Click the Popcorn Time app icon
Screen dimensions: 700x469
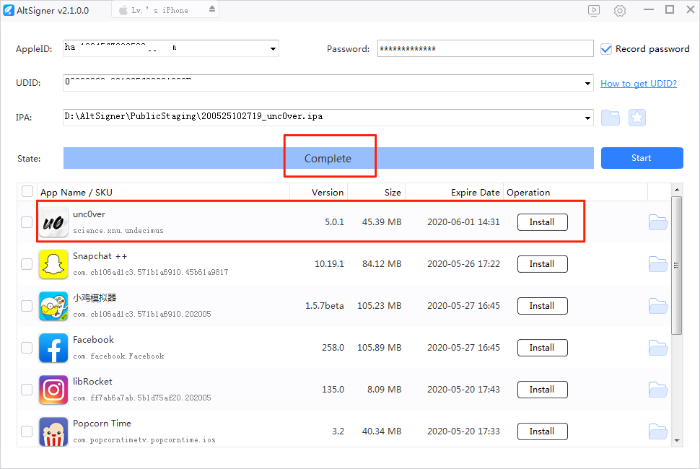pyautogui.click(x=53, y=432)
